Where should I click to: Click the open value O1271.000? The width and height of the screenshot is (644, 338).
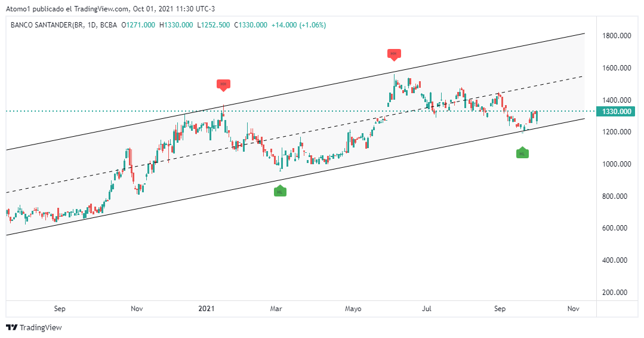138,24
